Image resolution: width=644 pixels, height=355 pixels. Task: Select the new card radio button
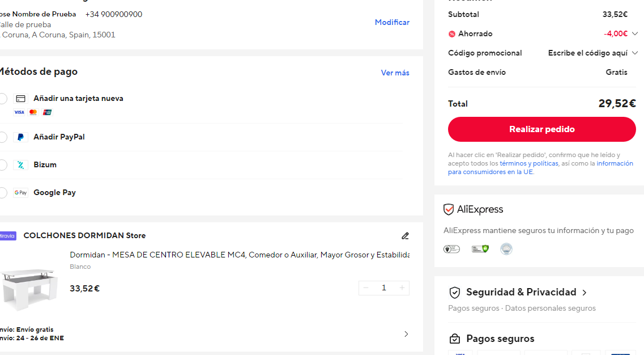coord(2,99)
